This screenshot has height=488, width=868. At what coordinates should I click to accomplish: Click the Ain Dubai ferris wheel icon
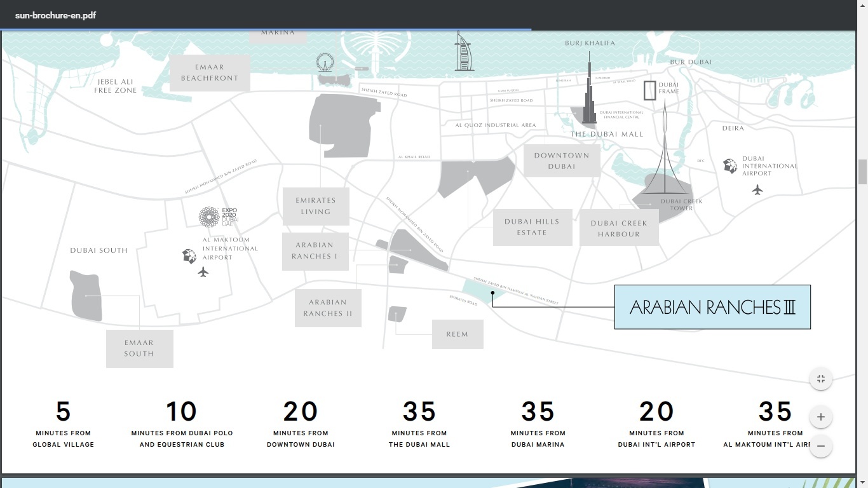click(325, 63)
